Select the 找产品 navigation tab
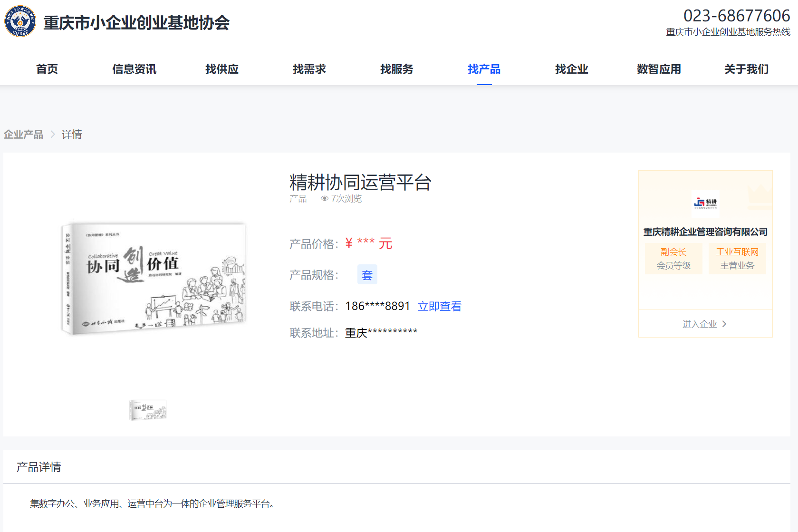This screenshot has height=532, width=798. pos(484,69)
